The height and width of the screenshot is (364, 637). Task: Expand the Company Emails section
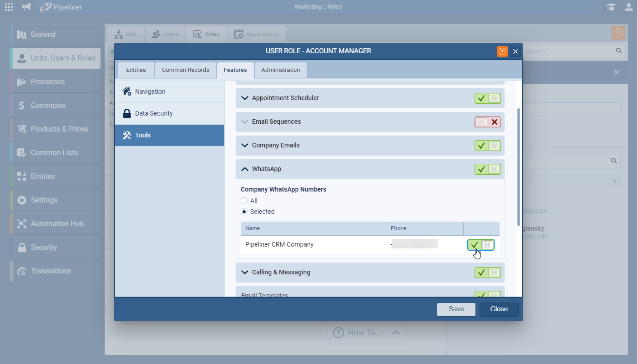pos(245,146)
